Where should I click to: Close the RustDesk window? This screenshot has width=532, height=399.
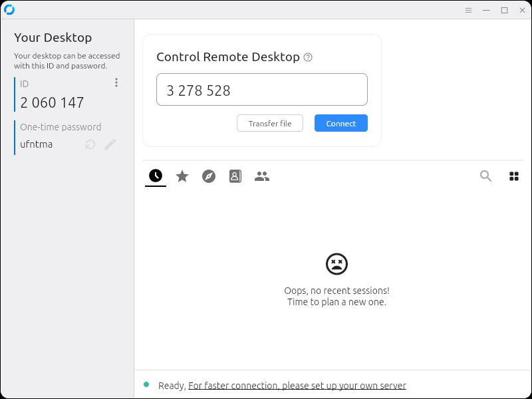point(523,10)
